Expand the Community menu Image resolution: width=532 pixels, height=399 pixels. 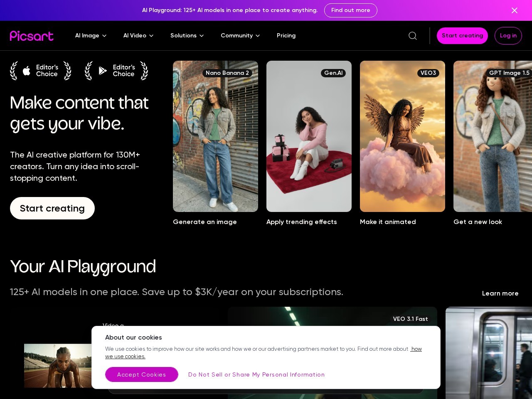coord(240,36)
